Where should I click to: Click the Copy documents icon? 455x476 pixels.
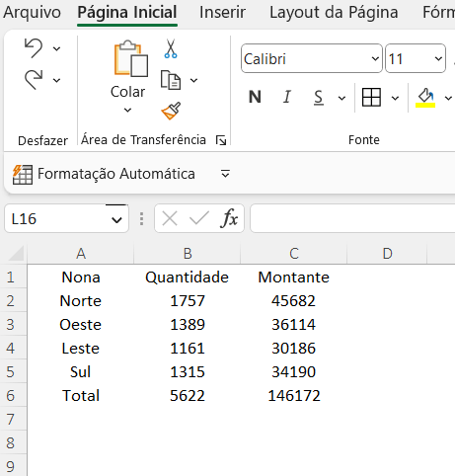[171, 80]
